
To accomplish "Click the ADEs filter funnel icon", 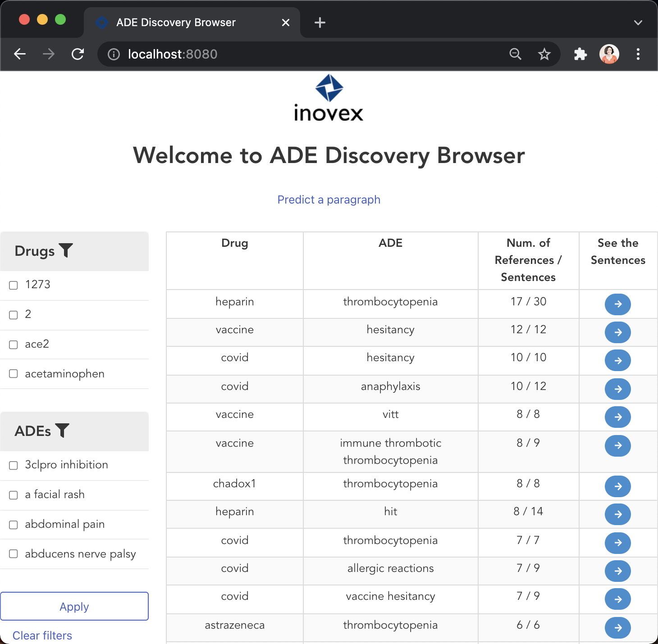I will [x=62, y=431].
